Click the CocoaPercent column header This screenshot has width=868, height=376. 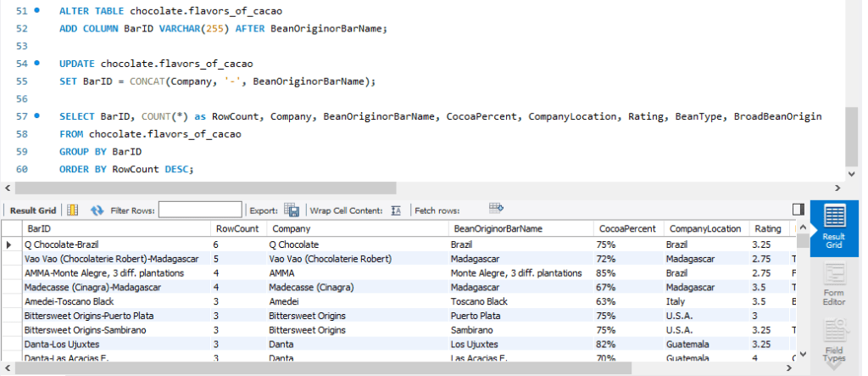click(626, 229)
